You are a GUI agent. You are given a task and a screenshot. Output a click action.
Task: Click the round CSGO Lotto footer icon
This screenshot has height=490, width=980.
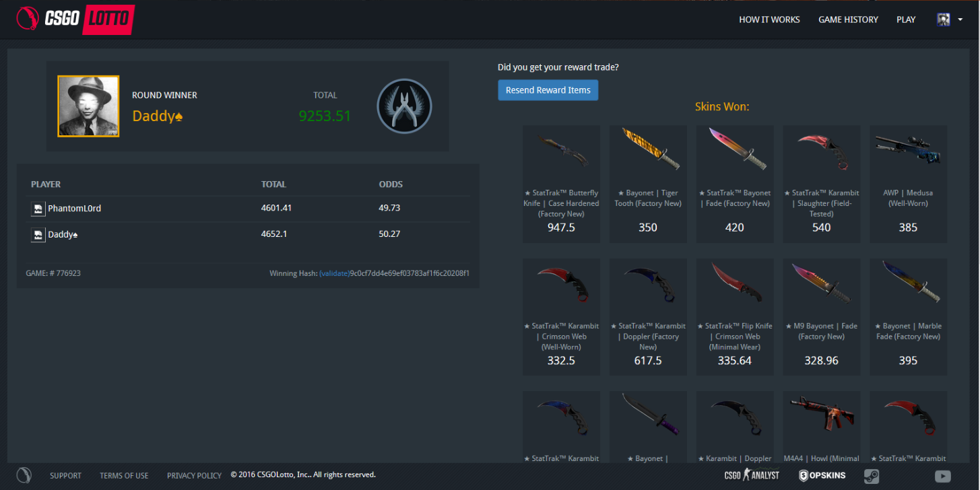[x=24, y=475]
